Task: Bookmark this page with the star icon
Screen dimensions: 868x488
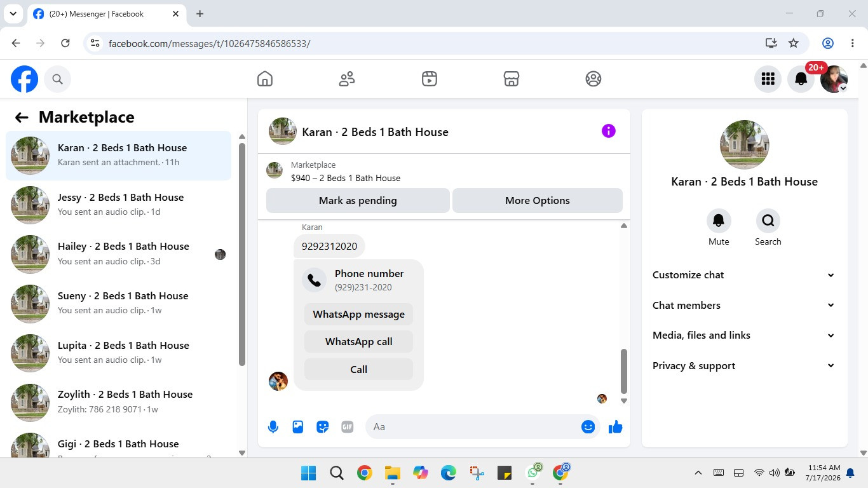Action: (x=794, y=43)
